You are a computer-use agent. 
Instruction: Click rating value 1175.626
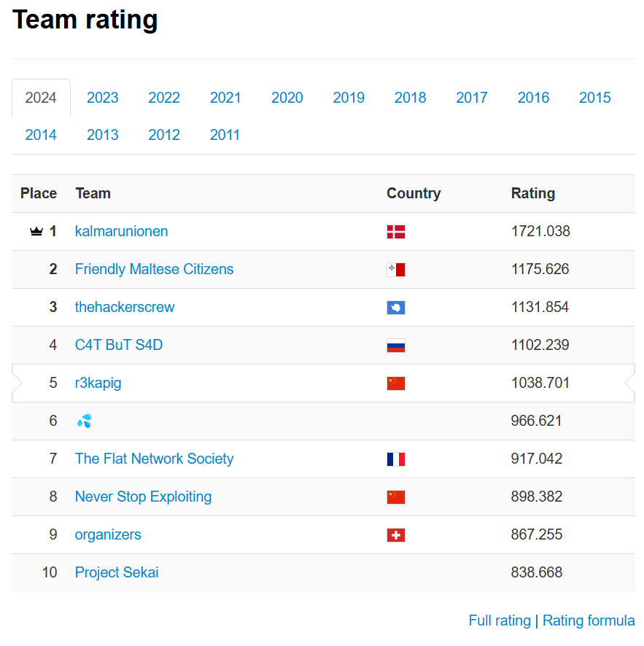tap(540, 270)
